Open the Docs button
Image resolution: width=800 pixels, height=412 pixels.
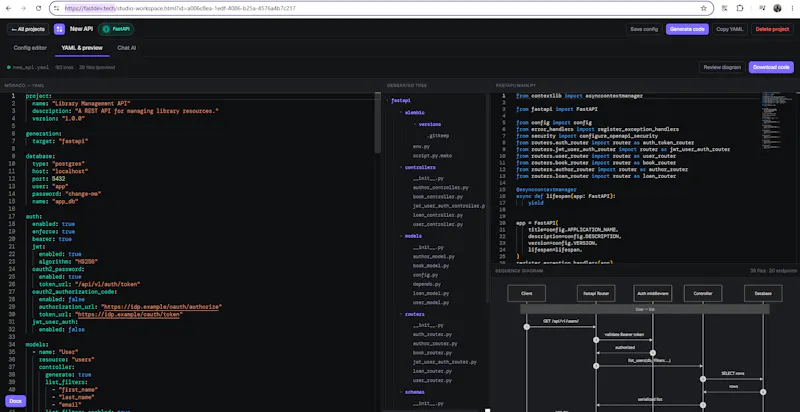click(15, 401)
